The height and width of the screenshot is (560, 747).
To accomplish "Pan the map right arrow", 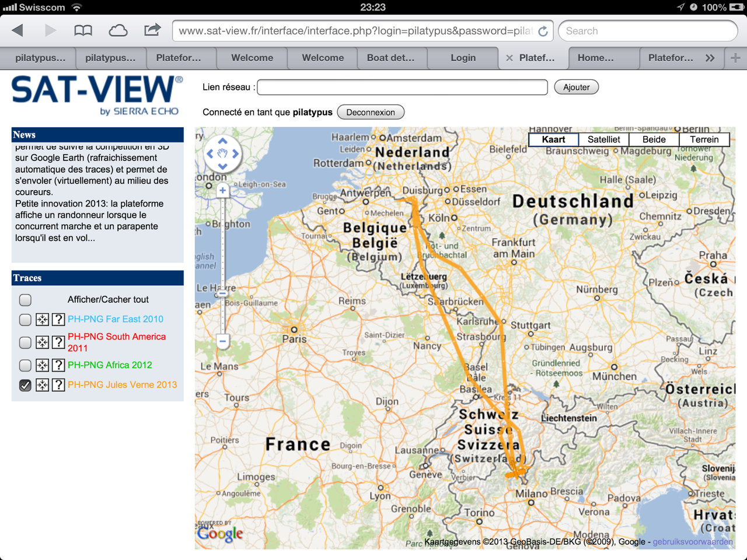I will point(235,154).
